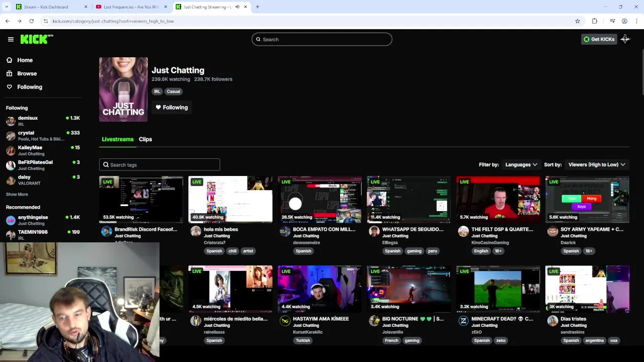Viewport: 644px width, 362px height.
Task: Click the Search tags input field
Action: coord(159,165)
